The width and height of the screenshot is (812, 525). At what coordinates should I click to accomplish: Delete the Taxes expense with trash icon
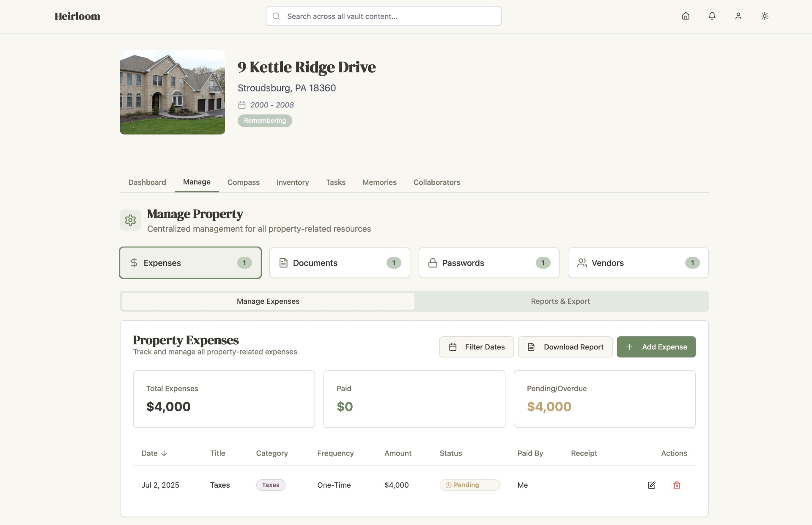coord(677,485)
